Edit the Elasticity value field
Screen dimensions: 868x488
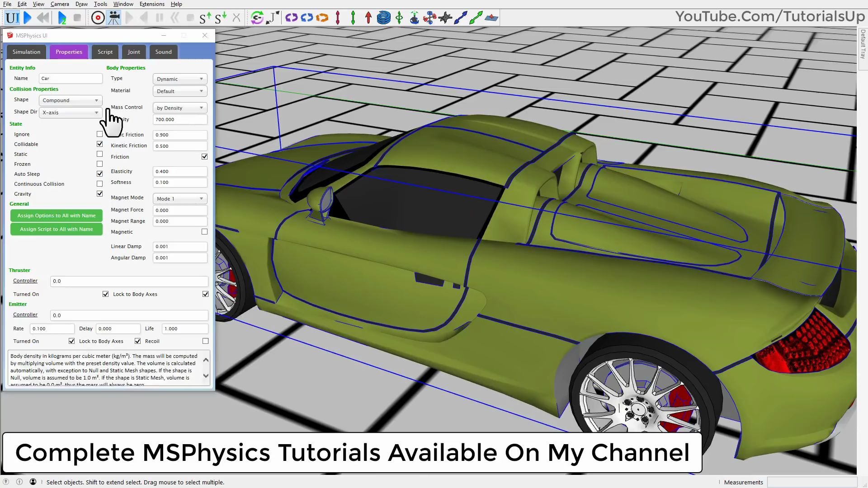[x=179, y=171]
